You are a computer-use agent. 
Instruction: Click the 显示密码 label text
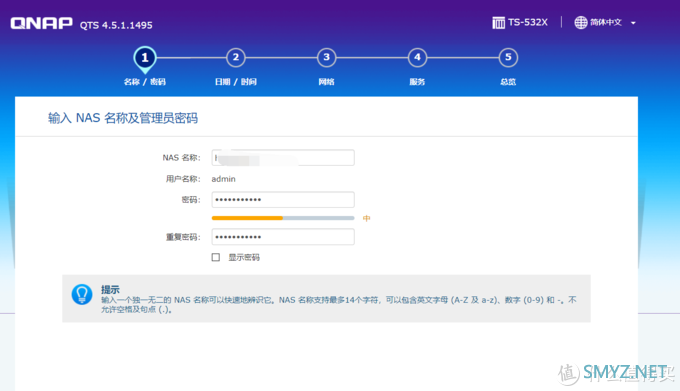244,257
